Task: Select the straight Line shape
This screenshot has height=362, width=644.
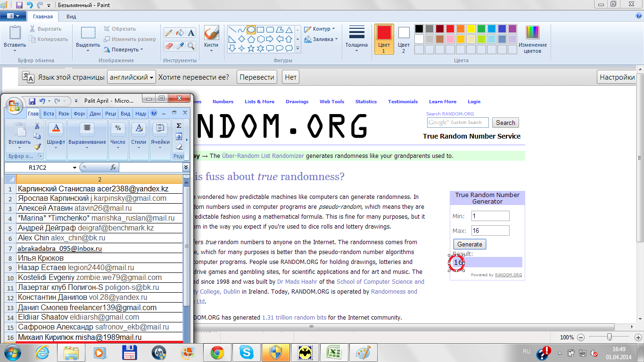Action: tap(232, 29)
